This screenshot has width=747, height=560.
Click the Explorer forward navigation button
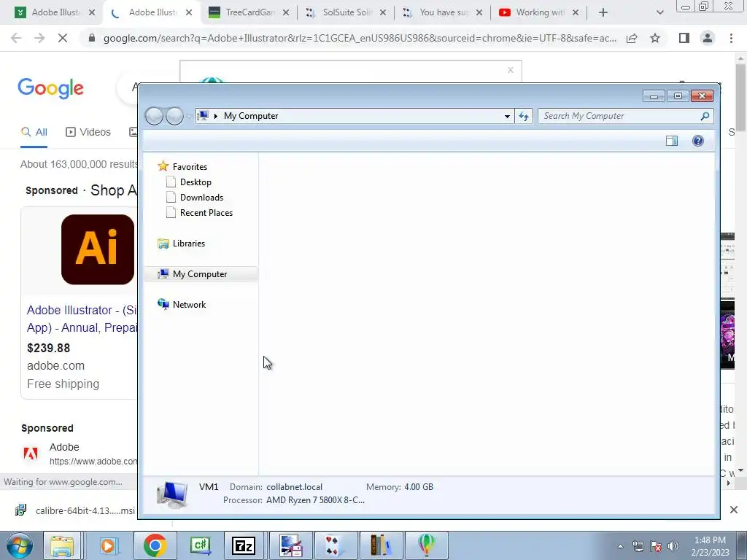(174, 116)
